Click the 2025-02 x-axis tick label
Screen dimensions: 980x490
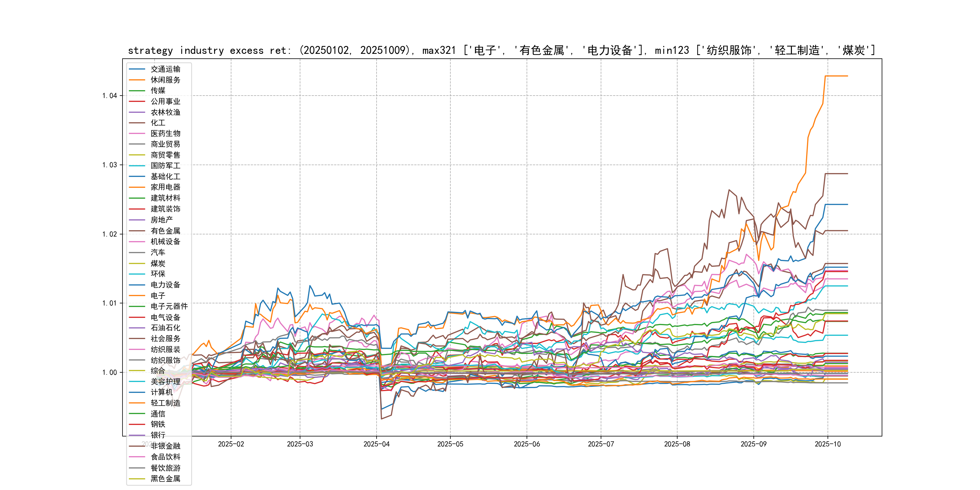(231, 444)
